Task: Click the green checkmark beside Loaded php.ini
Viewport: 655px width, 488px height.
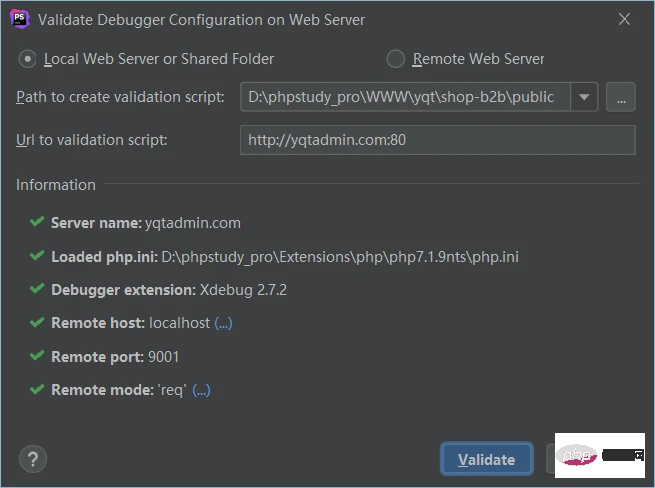Action: [37, 256]
